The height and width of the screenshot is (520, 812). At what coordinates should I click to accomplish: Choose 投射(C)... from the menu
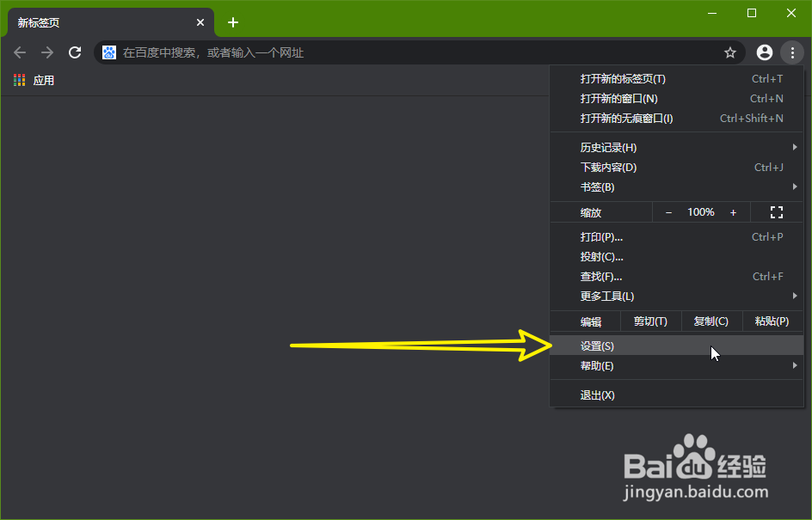tap(677, 257)
